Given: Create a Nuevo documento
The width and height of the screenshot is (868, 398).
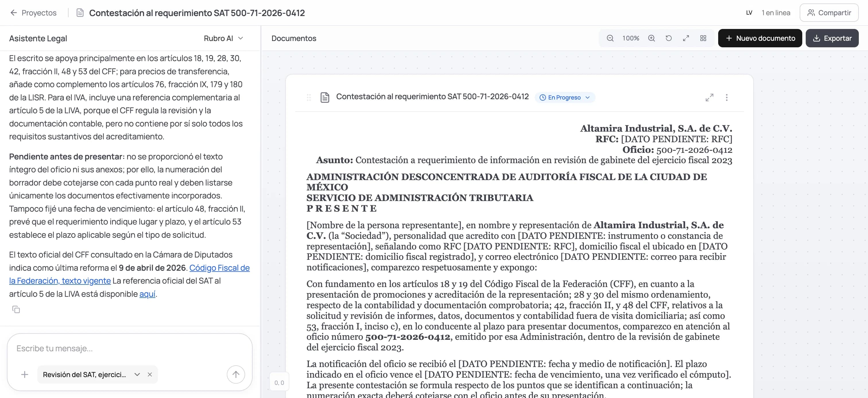Looking at the screenshot, I should [x=760, y=38].
